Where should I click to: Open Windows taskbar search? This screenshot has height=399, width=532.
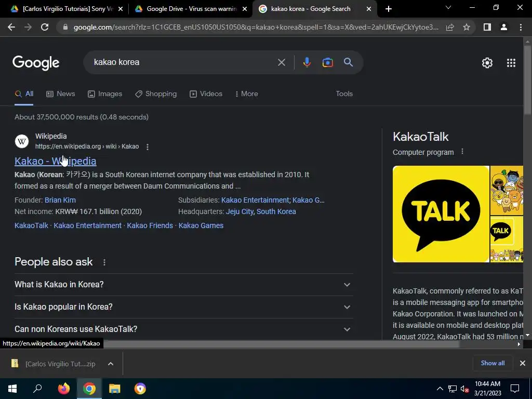(37, 389)
